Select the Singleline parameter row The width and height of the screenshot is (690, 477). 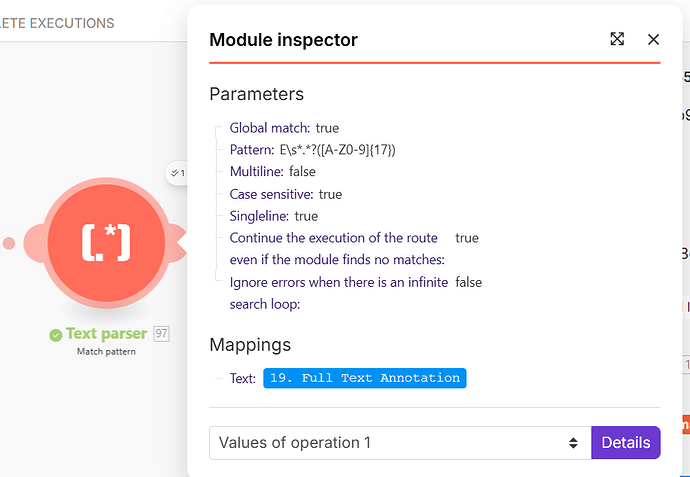point(273,216)
